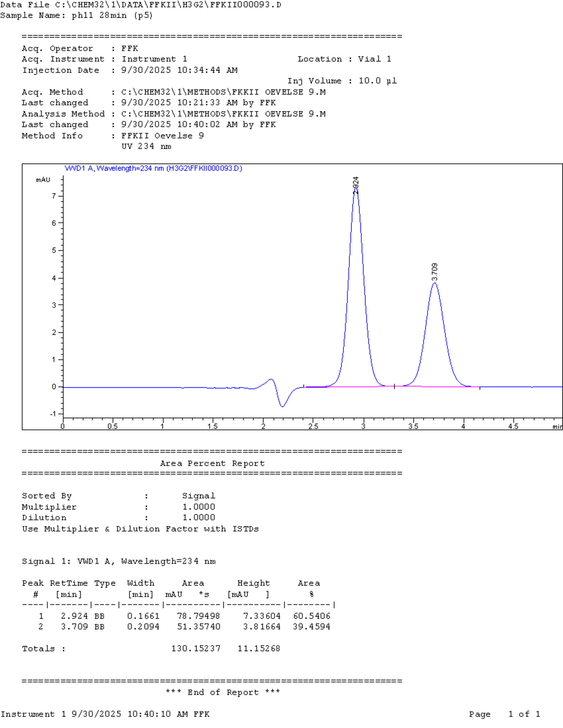The width and height of the screenshot is (563, 728).
Task: Click the 'Signal 1: VWD1 A' line
Action: coord(119,561)
